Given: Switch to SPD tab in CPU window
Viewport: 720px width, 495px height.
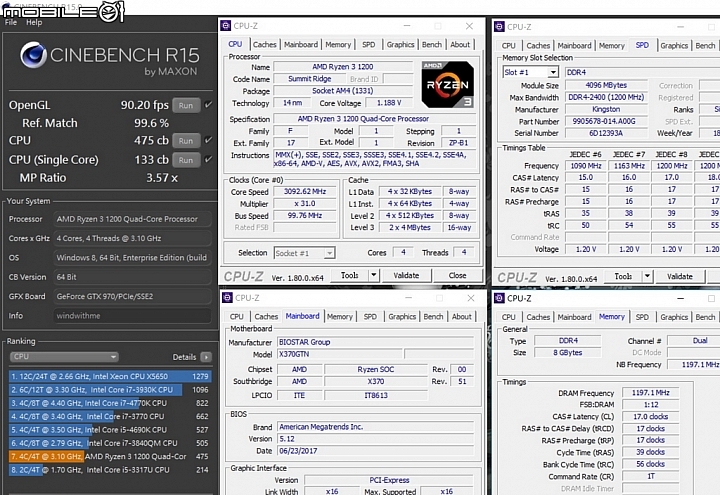Looking at the screenshot, I should (x=368, y=45).
